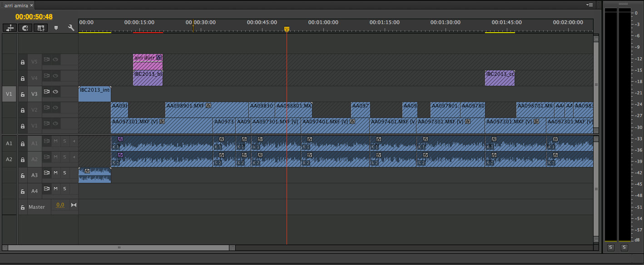Screen dimensions: 644x265
Task: Unlock the A1 audio track
Action: (22, 144)
